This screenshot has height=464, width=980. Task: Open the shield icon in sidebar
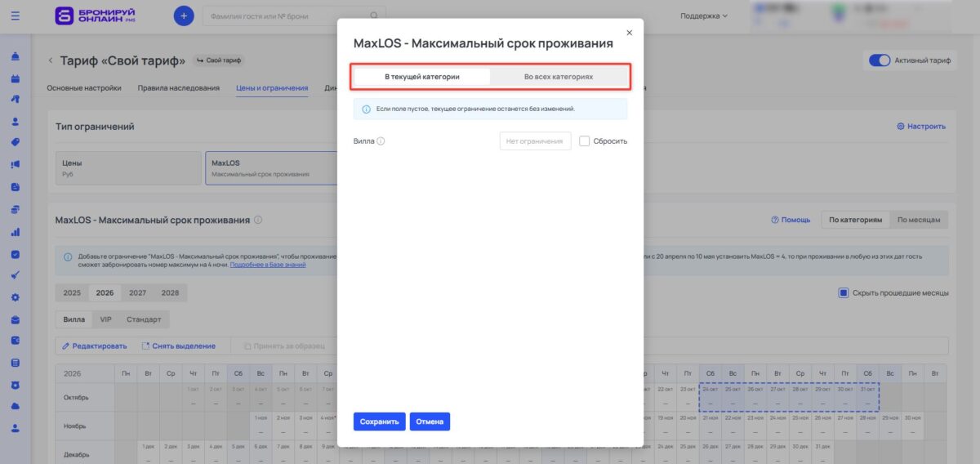click(15, 384)
